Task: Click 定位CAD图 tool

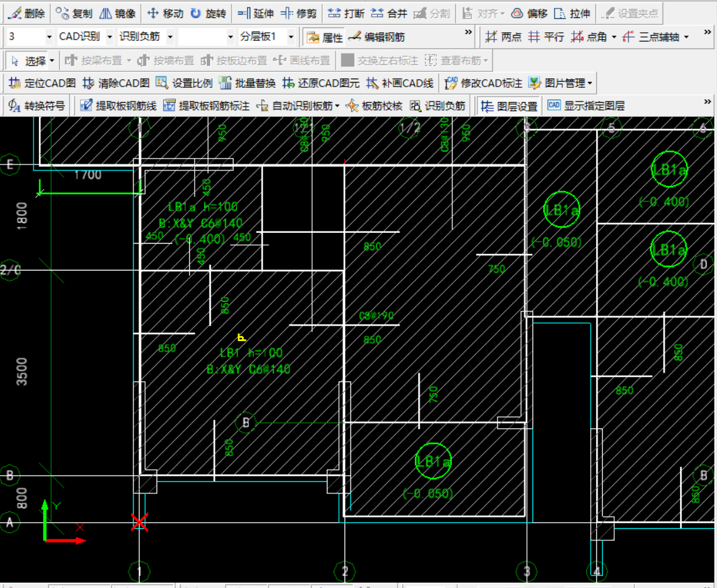Action: tap(42, 83)
